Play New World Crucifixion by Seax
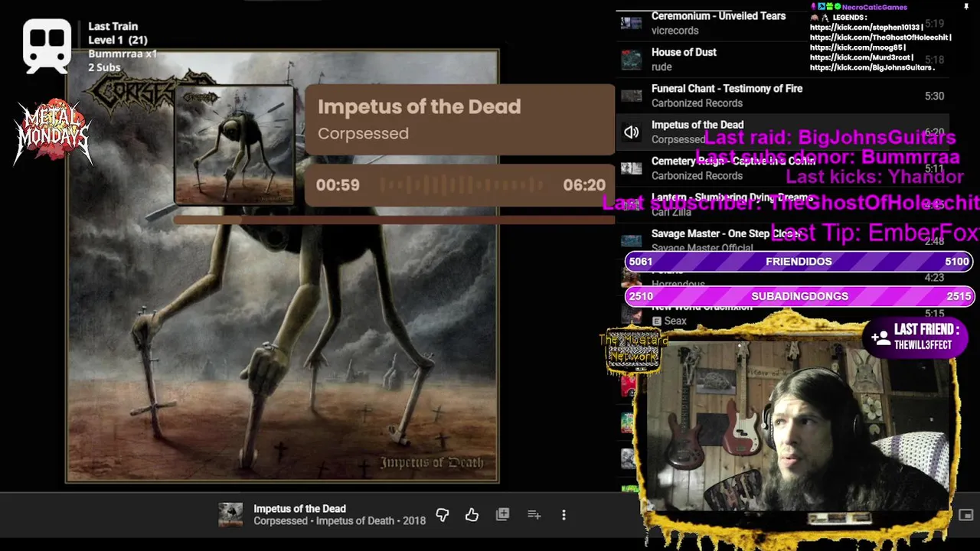This screenshot has height=551, width=980. (x=702, y=307)
